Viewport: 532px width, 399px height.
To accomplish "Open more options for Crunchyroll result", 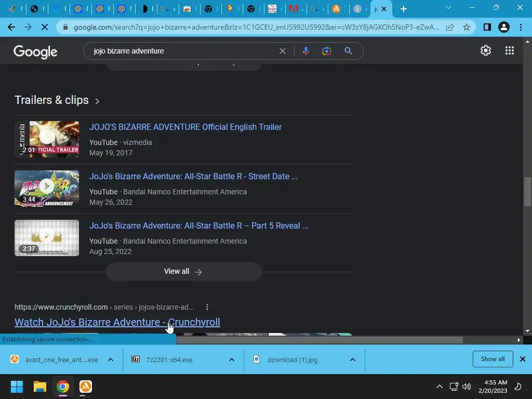I will pyautogui.click(x=207, y=307).
